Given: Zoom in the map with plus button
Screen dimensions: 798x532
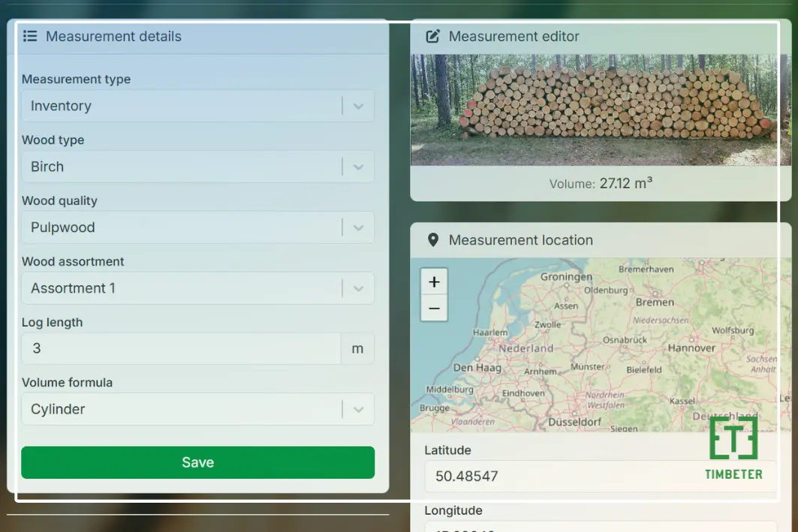Looking at the screenshot, I should pyautogui.click(x=434, y=282).
